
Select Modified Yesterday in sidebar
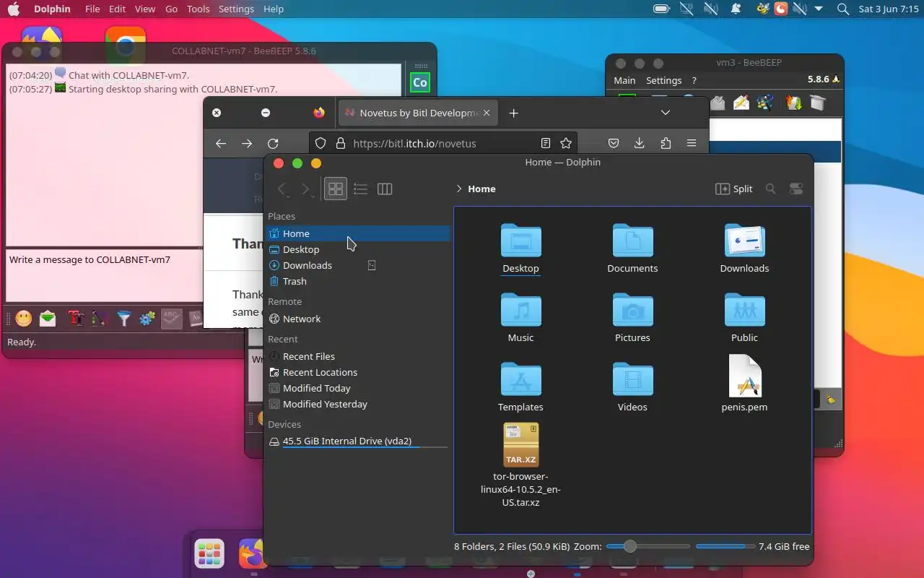(x=358, y=404)
